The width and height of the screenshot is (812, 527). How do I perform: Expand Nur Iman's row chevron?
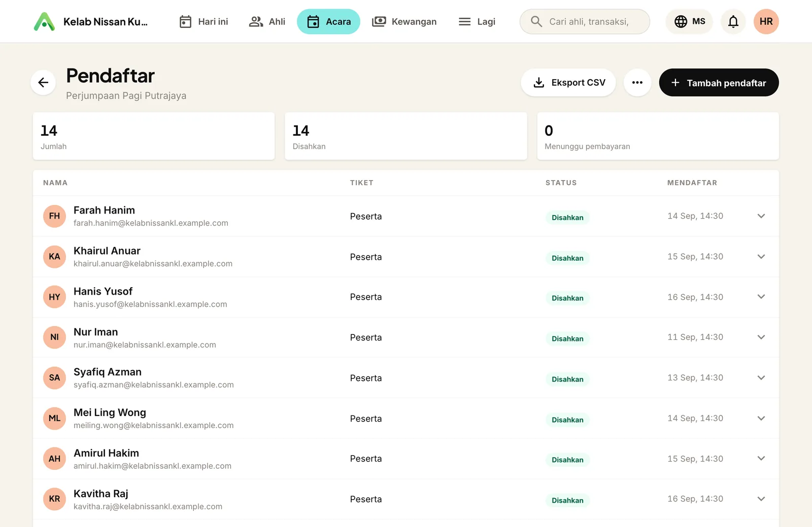pyautogui.click(x=761, y=337)
